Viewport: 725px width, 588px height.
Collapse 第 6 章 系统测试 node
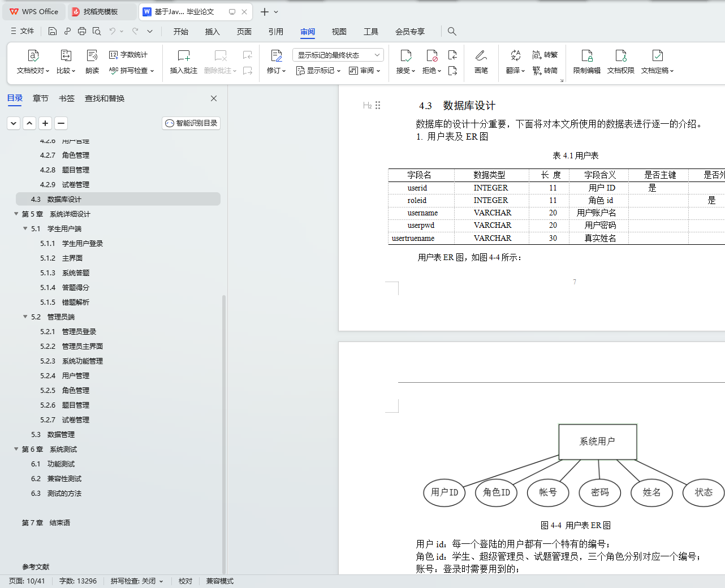point(16,449)
